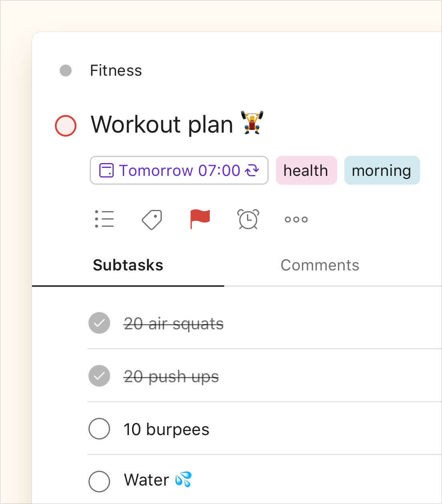
Task: Uncheck the 20 push ups subtask
Action: tap(99, 376)
